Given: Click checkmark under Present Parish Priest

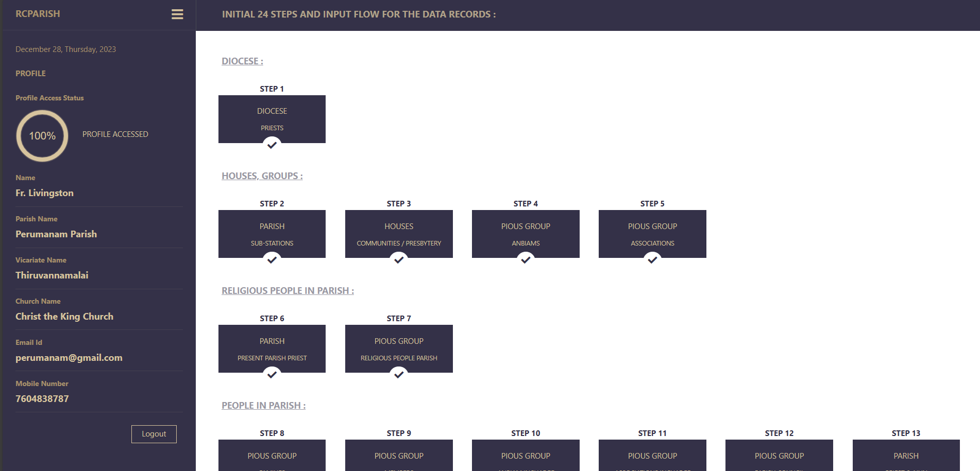Looking at the screenshot, I should (x=272, y=375).
